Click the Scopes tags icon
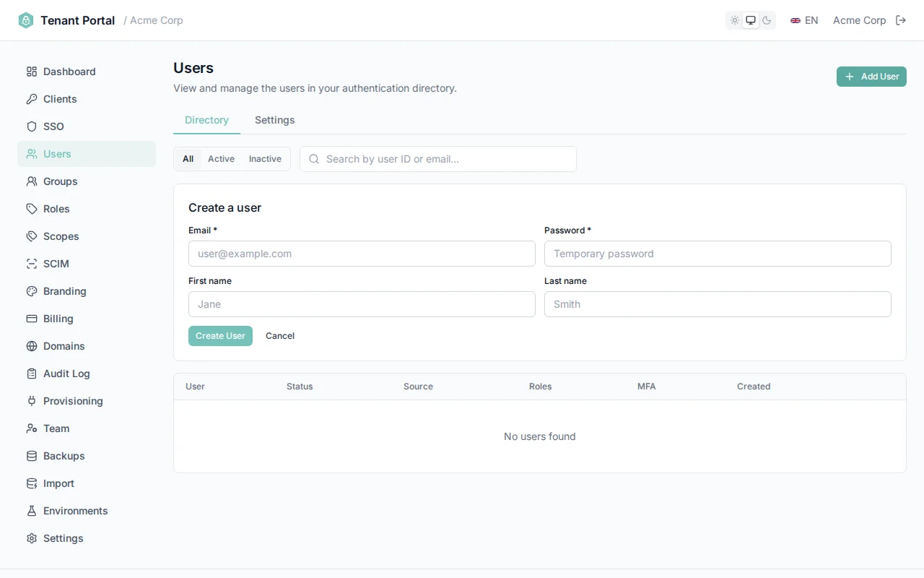Viewport: 924px width, 578px height. 32,236
